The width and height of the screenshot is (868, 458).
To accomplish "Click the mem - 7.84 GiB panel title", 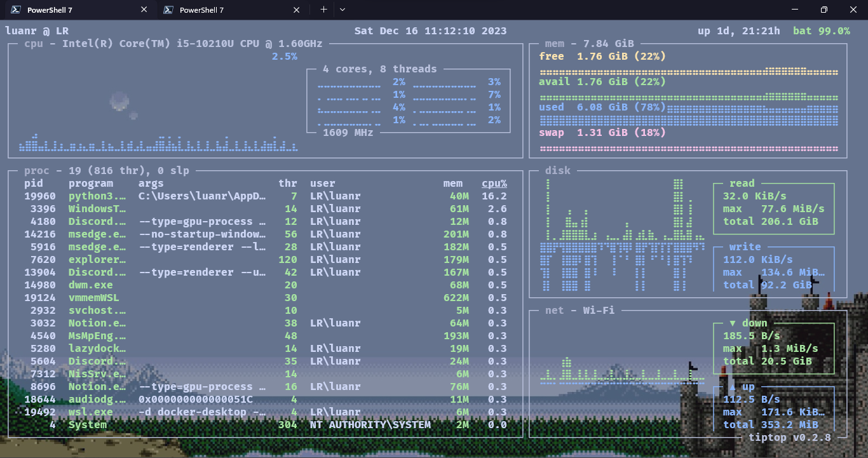I will (590, 44).
